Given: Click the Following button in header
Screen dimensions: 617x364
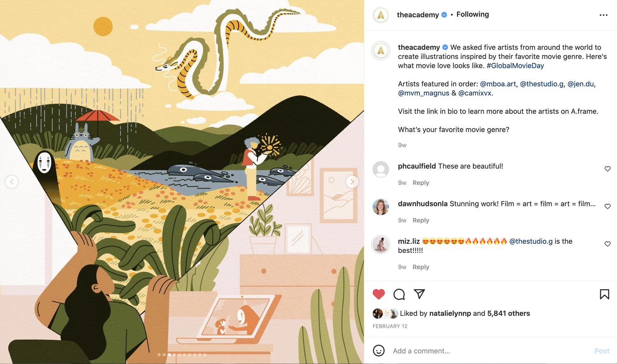Looking at the screenshot, I should coord(473,14).
